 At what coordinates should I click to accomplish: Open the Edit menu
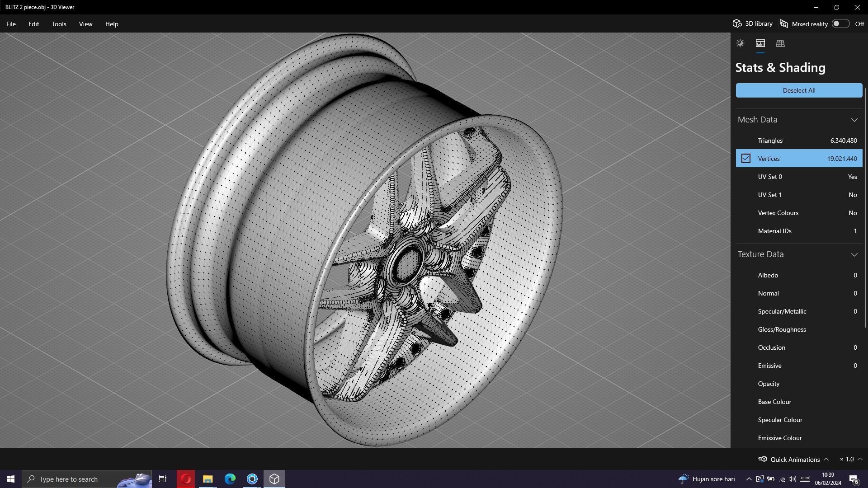click(33, 24)
